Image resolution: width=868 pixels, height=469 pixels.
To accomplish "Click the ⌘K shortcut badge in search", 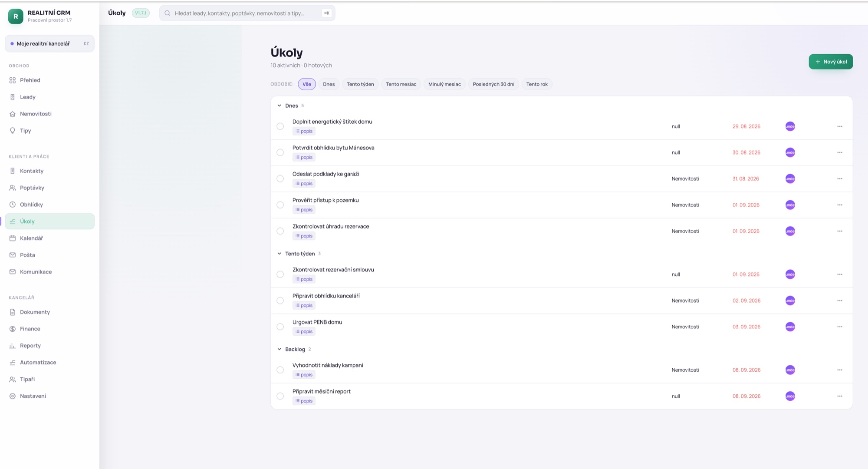I will [x=327, y=13].
